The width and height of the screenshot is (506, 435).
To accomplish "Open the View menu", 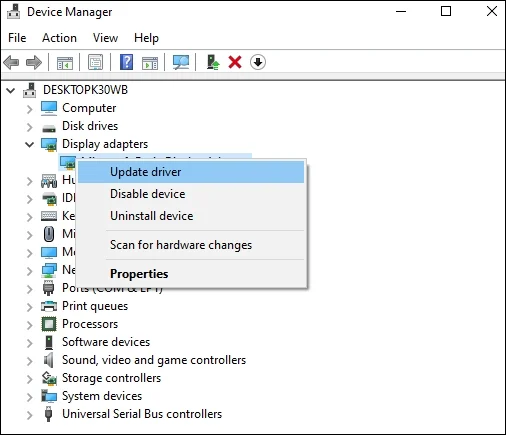I will [105, 38].
